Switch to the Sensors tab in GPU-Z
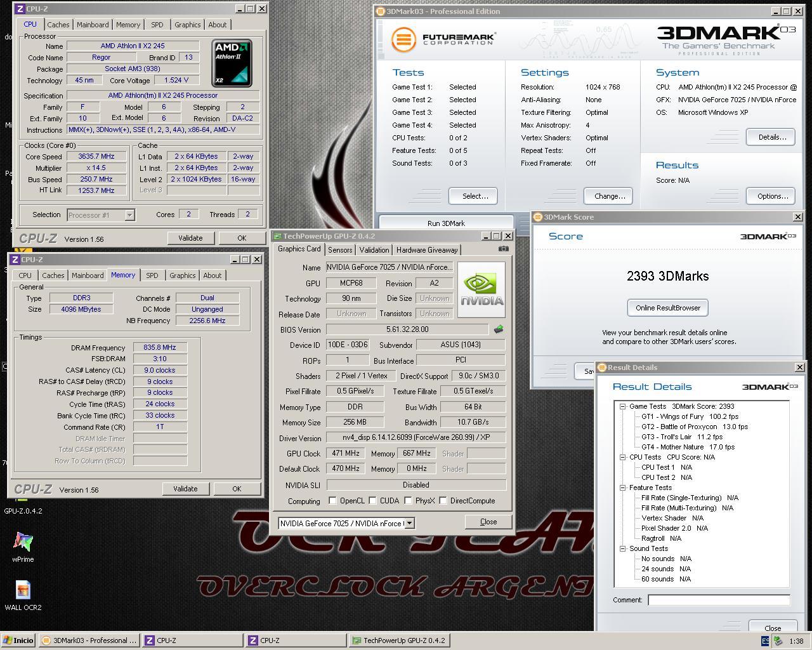The width and height of the screenshot is (812, 650). click(340, 250)
